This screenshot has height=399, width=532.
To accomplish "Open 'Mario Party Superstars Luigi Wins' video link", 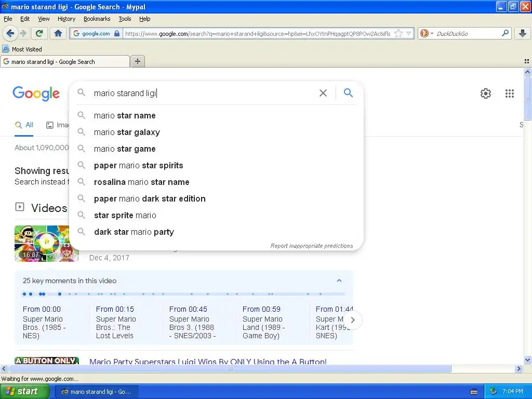I will coord(208,362).
